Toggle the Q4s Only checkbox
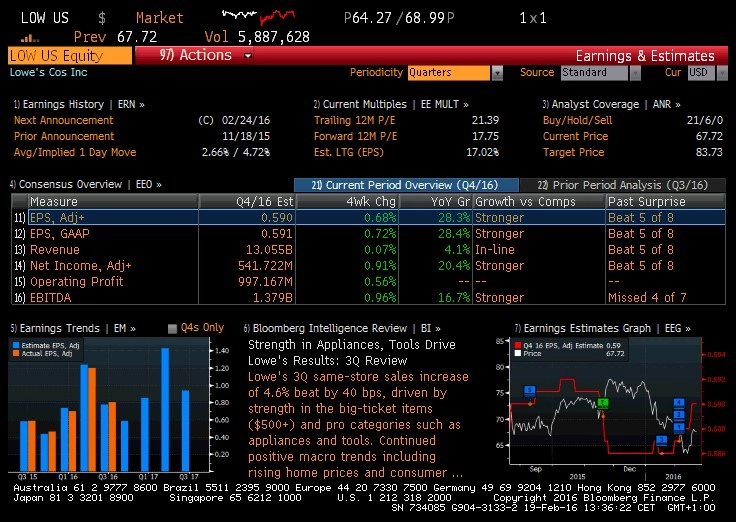This screenshot has height=522, width=736. click(172, 329)
